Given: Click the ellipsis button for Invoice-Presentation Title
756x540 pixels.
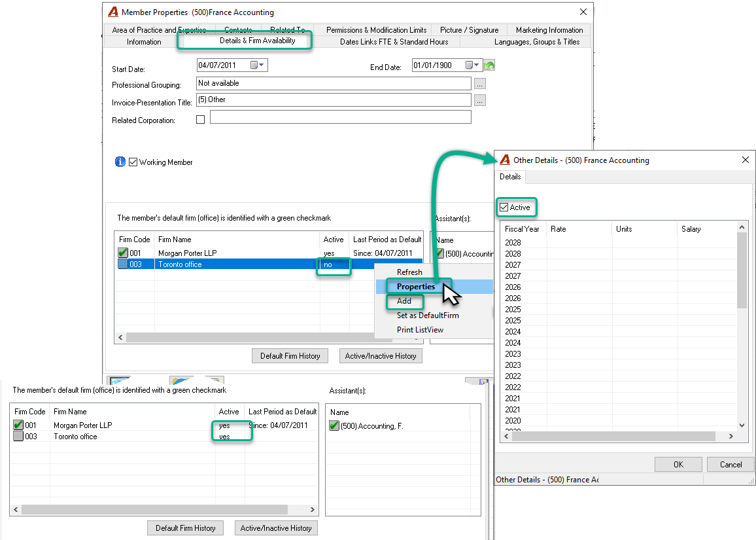Looking at the screenshot, I should point(480,100).
